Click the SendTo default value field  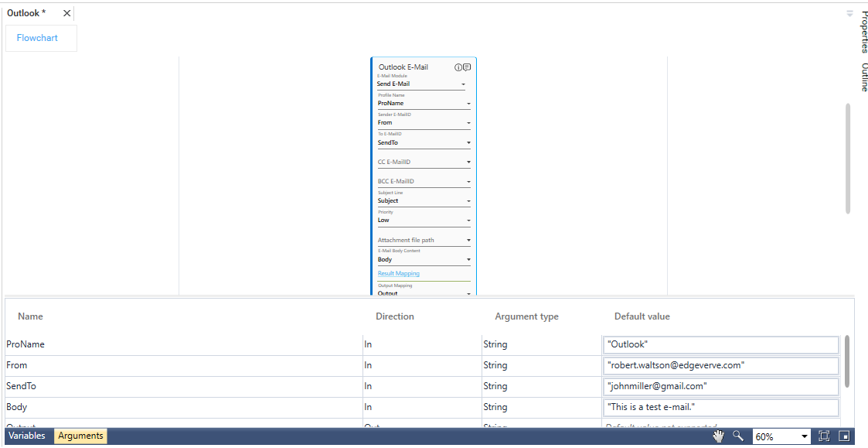(x=720, y=386)
